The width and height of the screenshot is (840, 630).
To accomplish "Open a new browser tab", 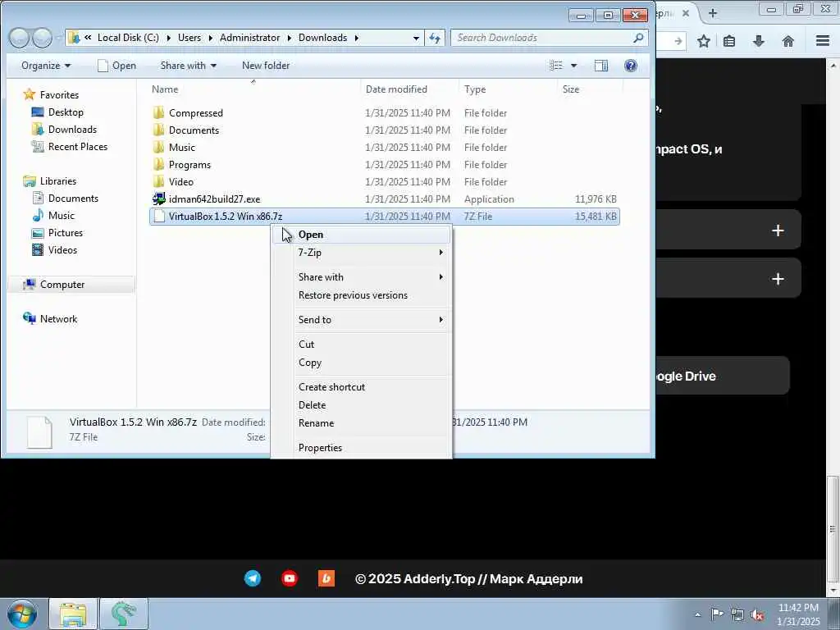I will pos(713,13).
